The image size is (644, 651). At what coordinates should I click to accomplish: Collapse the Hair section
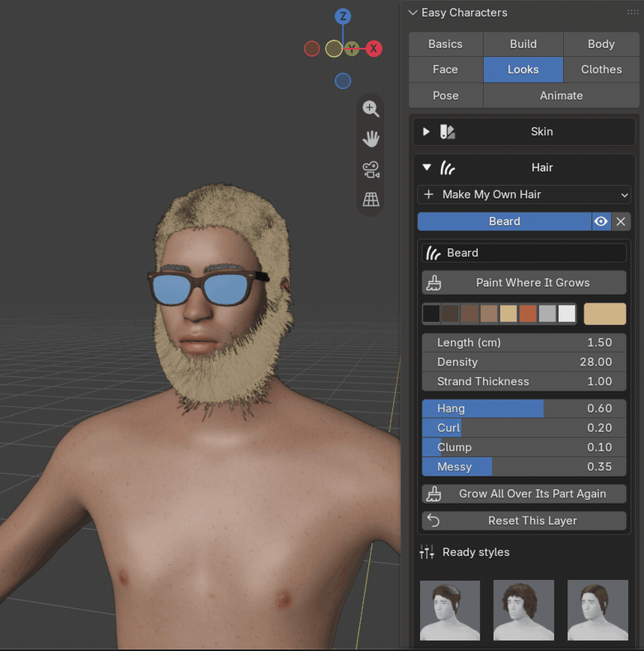[x=427, y=167]
